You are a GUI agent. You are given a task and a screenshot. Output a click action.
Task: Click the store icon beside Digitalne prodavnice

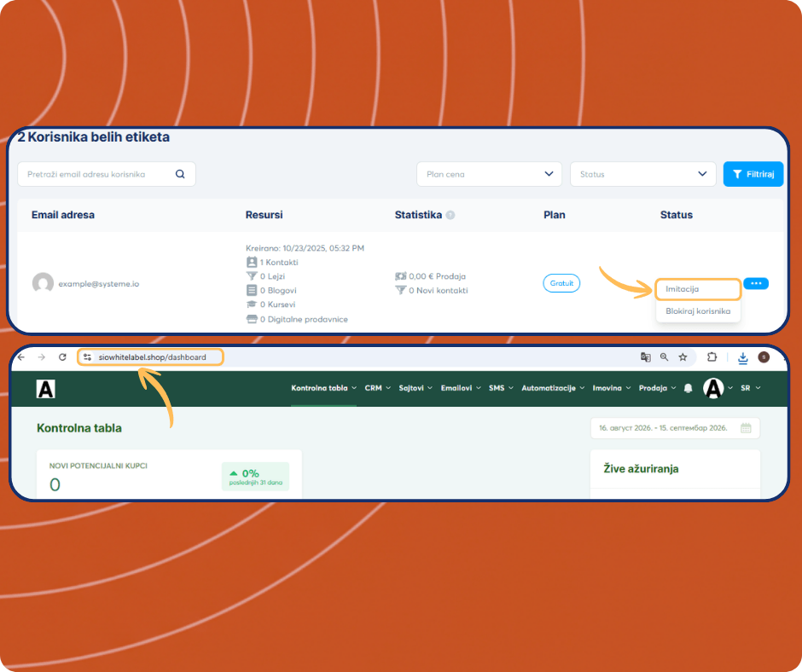252,319
